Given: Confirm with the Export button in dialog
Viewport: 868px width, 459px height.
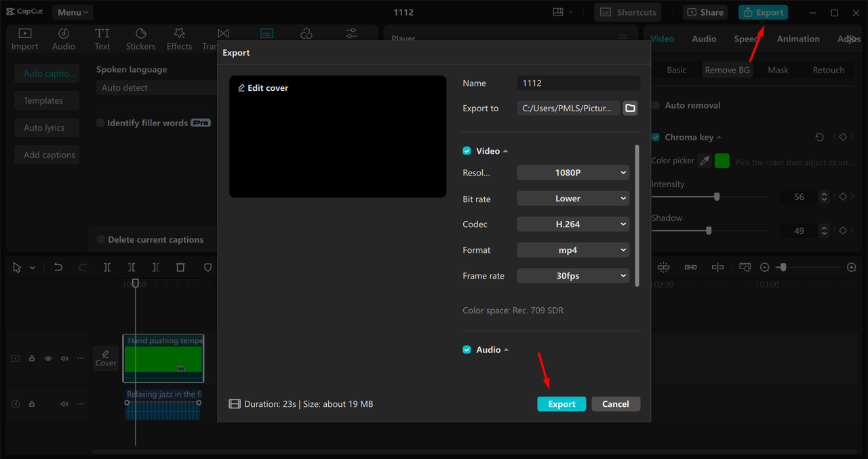Looking at the screenshot, I should click(x=561, y=404).
